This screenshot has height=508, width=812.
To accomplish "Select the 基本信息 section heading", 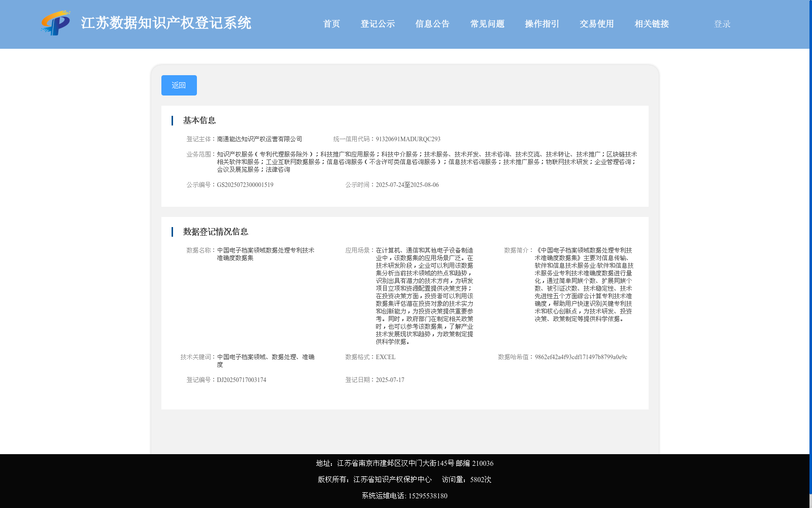I will [199, 120].
